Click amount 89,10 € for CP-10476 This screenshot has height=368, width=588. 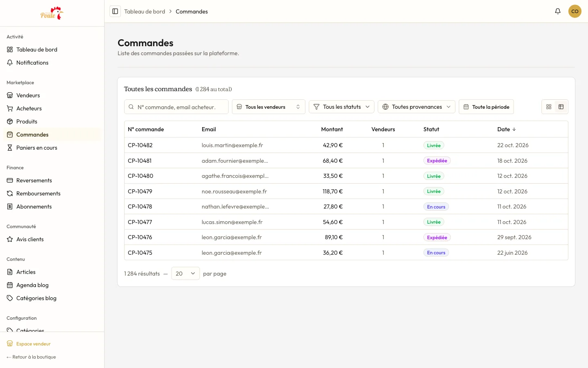[x=334, y=237]
